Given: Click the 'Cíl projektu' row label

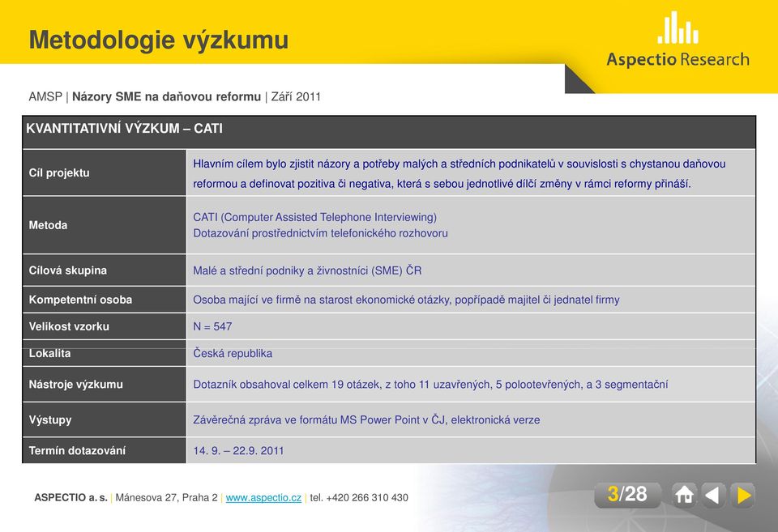Looking at the screenshot, I should pos(59,173).
